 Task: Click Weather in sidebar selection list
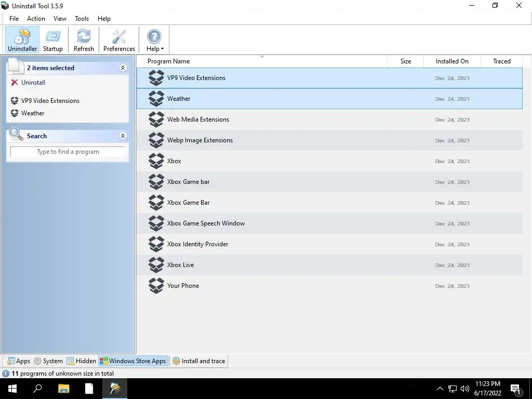point(33,113)
